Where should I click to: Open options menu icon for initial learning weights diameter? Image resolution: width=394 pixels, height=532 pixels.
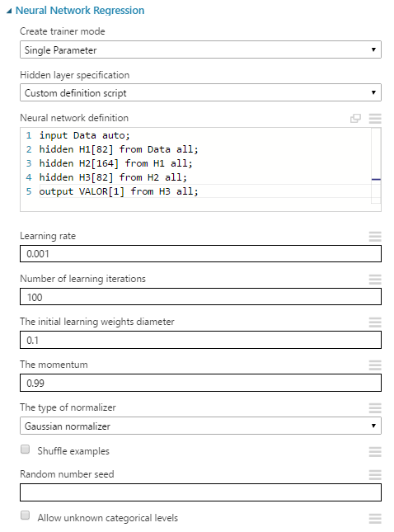[x=375, y=322]
